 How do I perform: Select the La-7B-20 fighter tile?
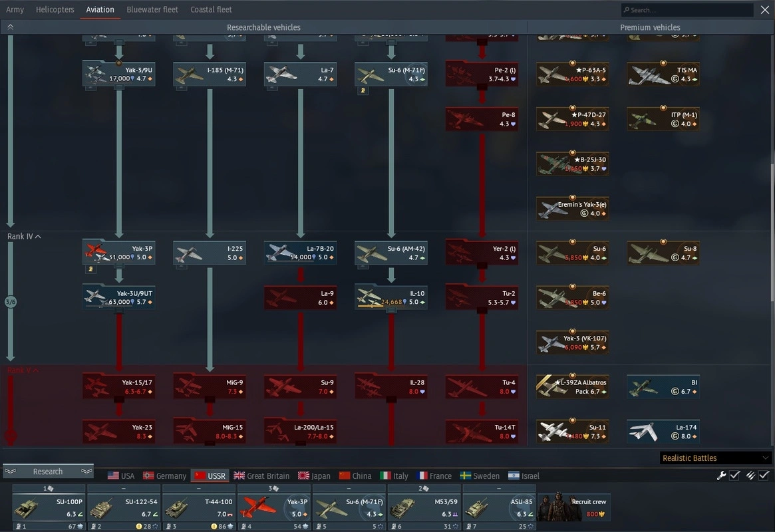tap(300, 253)
